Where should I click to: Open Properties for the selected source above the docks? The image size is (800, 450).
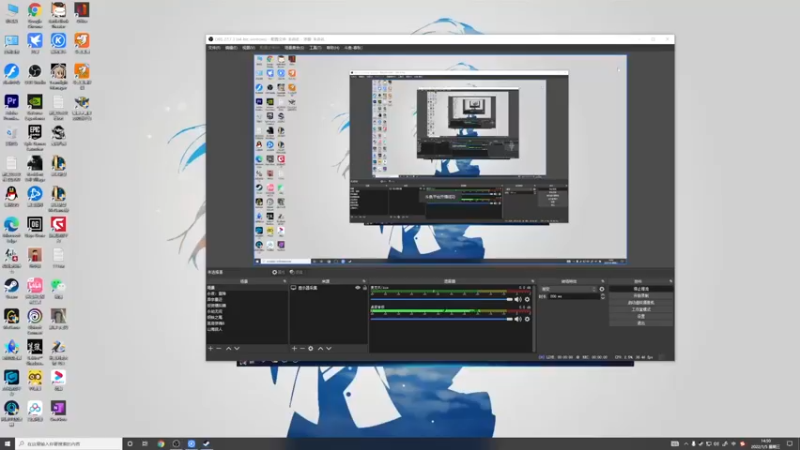point(279,272)
